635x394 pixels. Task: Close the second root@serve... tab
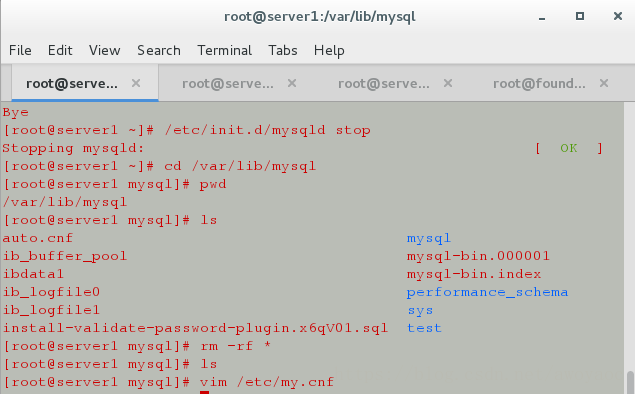292,83
